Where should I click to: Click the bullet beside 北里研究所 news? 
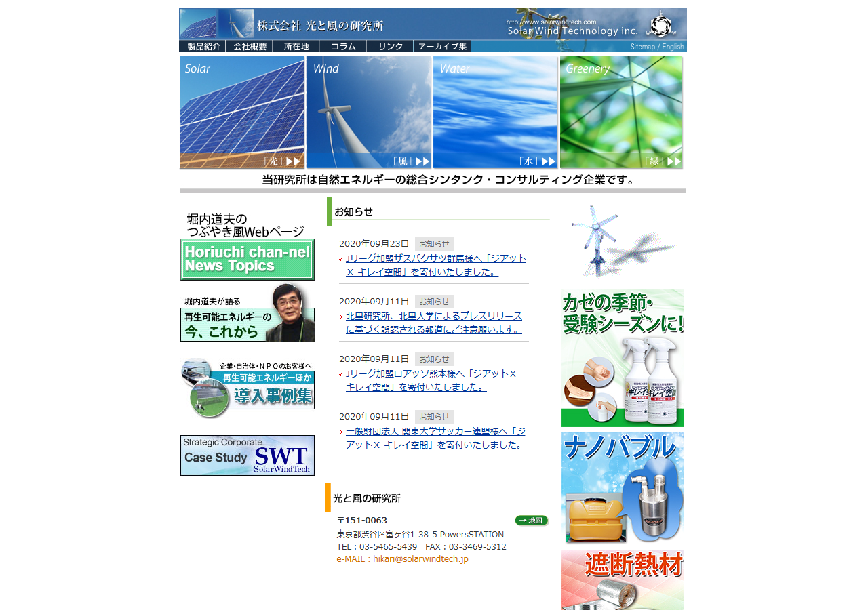pos(341,317)
